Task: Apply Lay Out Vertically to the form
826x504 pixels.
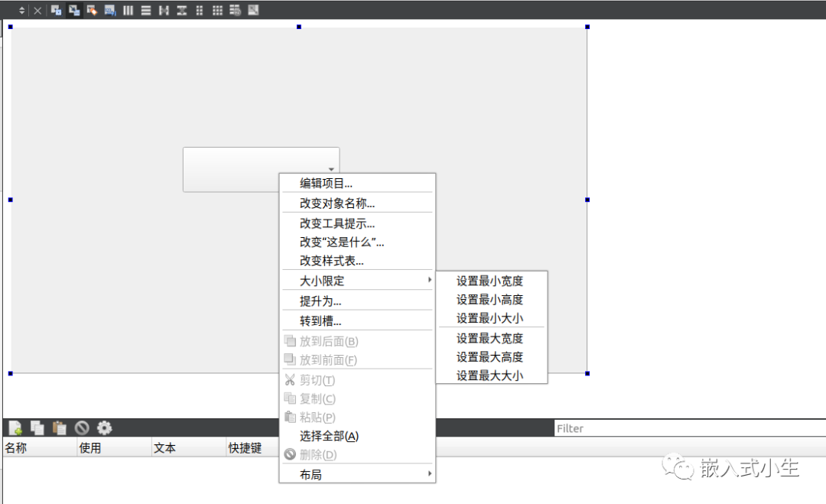Action: point(145,10)
